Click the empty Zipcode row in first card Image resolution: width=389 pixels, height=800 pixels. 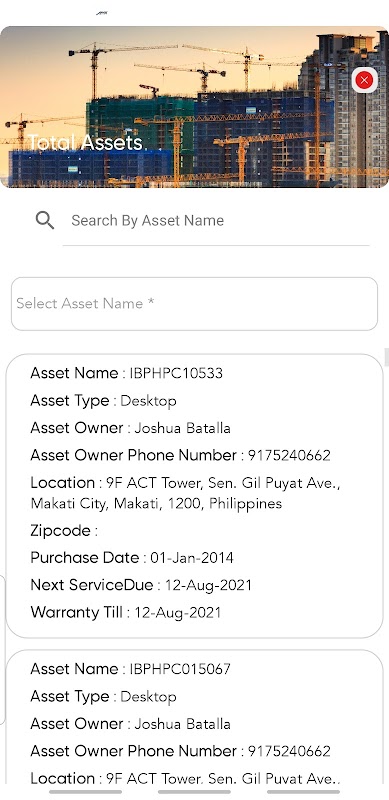coord(64,531)
